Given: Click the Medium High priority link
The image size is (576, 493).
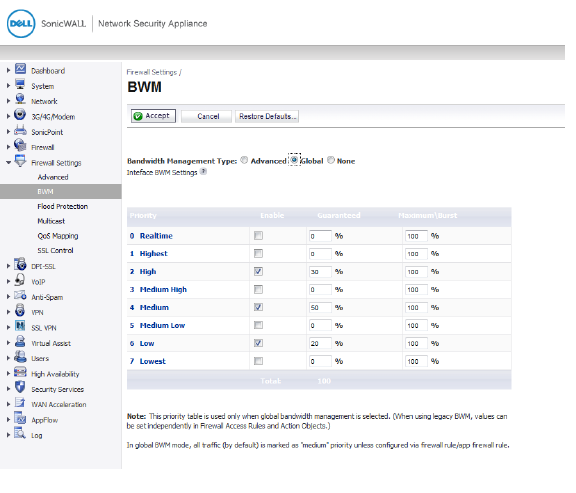Looking at the screenshot, I should click(163, 289).
